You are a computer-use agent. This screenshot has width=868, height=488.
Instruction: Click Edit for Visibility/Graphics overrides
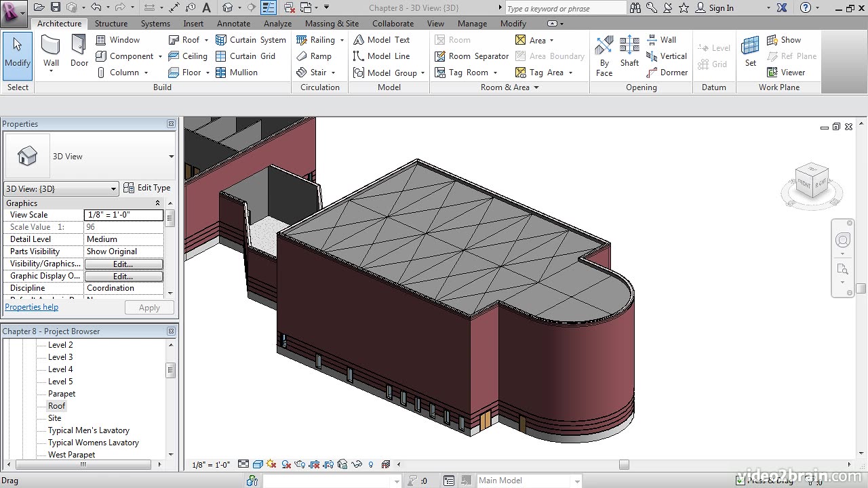click(x=123, y=264)
